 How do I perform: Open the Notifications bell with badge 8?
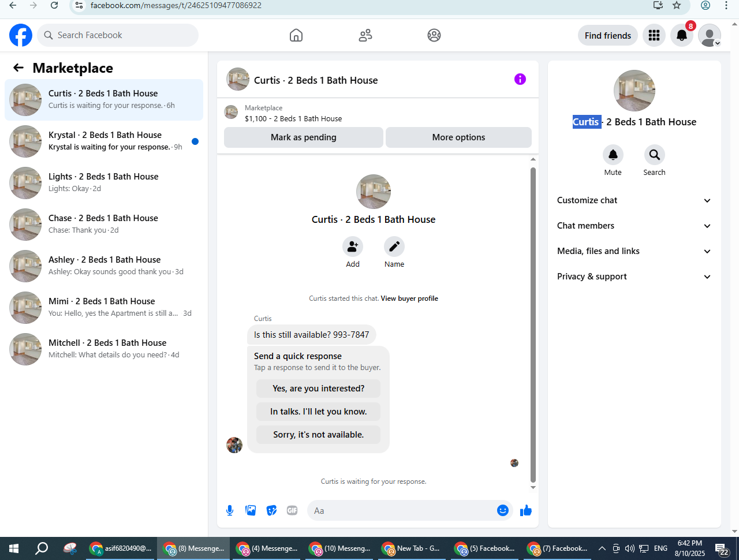click(682, 35)
